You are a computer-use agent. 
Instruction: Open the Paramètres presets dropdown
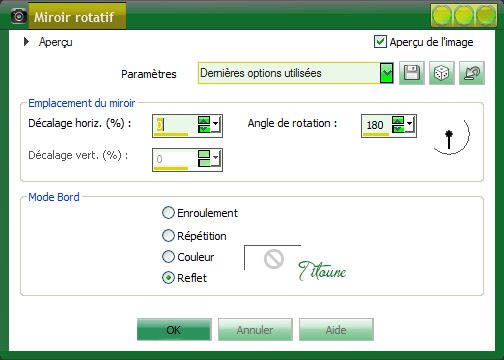pyautogui.click(x=386, y=73)
